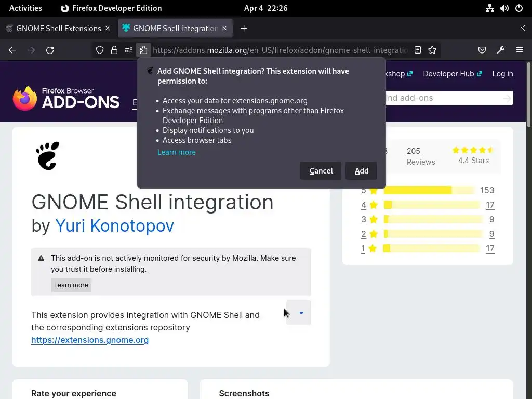Open the Firefox hamburger menu
The image size is (532, 399).
click(x=520, y=50)
